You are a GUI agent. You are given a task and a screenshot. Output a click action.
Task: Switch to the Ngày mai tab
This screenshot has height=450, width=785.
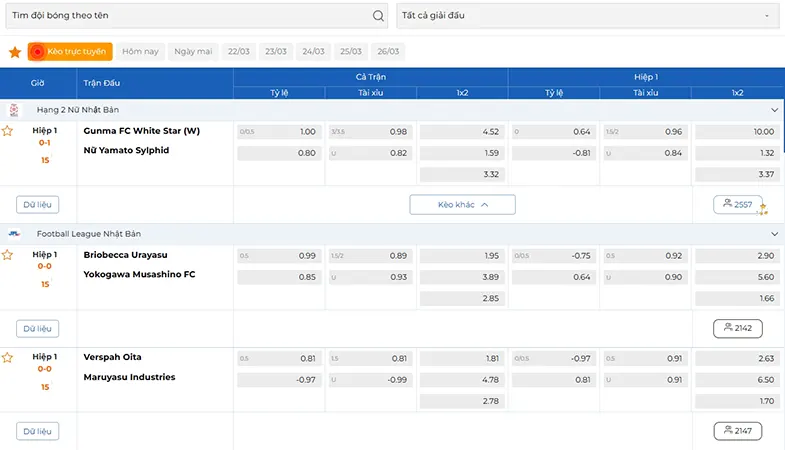point(193,52)
